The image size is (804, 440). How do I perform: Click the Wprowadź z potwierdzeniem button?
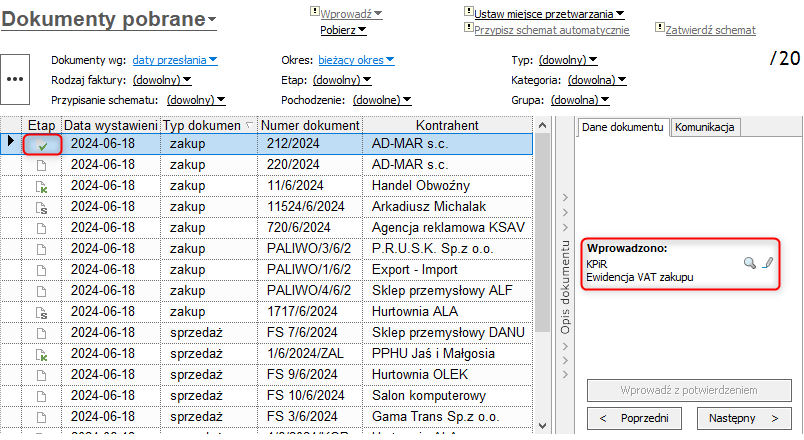[x=689, y=390]
